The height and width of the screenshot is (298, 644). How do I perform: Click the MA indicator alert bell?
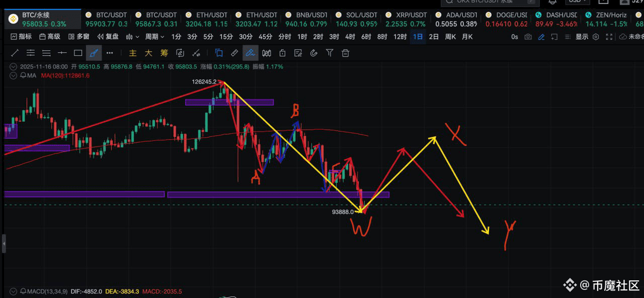pyautogui.click(x=23, y=76)
